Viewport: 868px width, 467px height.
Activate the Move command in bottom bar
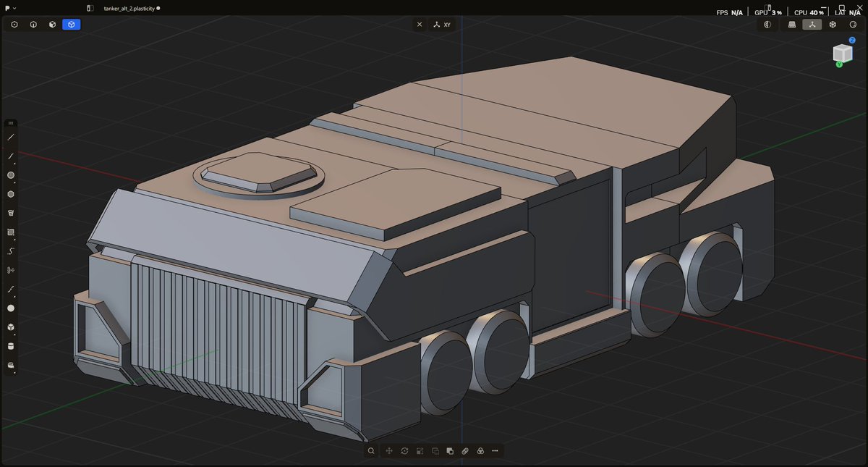tap(389, 450)
